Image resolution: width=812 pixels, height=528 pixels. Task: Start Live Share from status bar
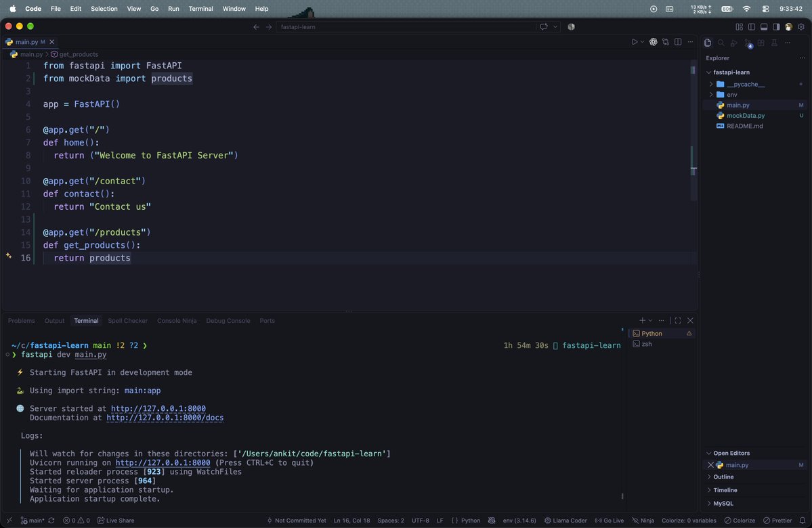pyautogui.click(x=116, y=521)
